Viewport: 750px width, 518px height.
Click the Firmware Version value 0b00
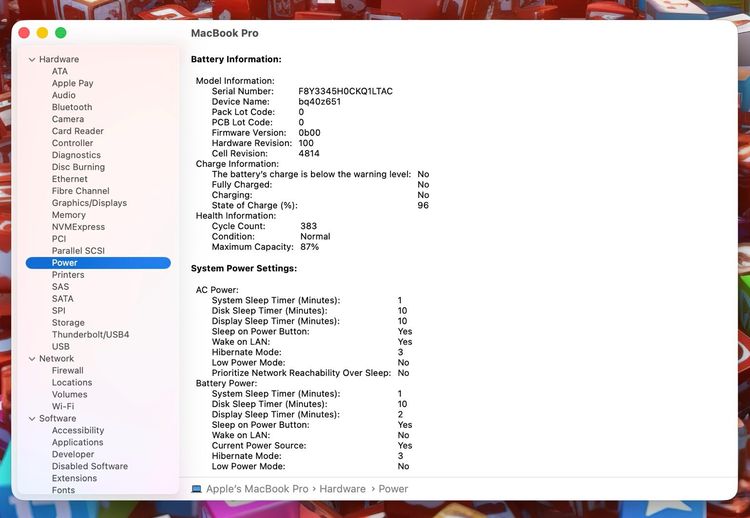pos(309,133)
